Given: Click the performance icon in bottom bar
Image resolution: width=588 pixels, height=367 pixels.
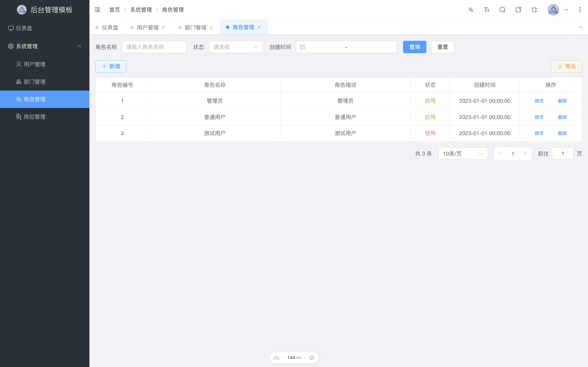Looking at the screenshot, I should pyautogui.click(x=276, y=357).
